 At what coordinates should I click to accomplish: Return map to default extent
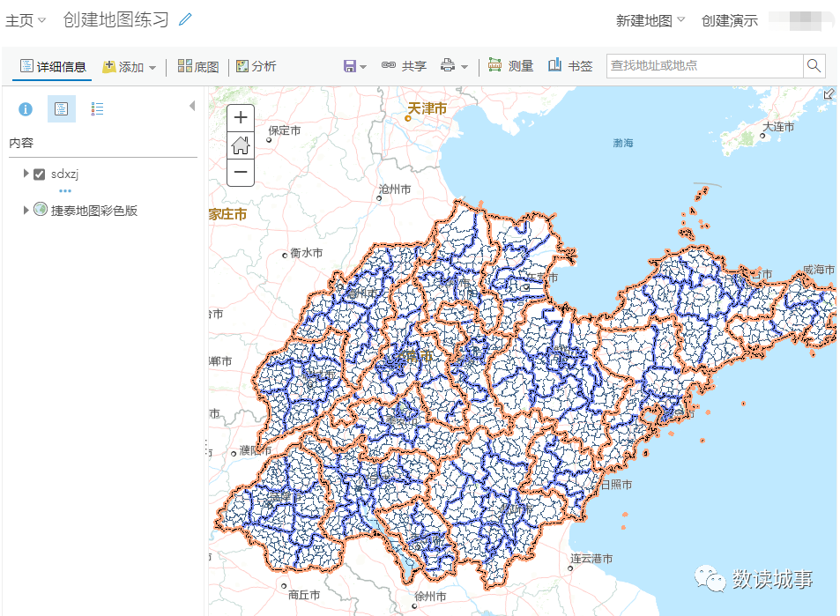click(x=241, y=145)
